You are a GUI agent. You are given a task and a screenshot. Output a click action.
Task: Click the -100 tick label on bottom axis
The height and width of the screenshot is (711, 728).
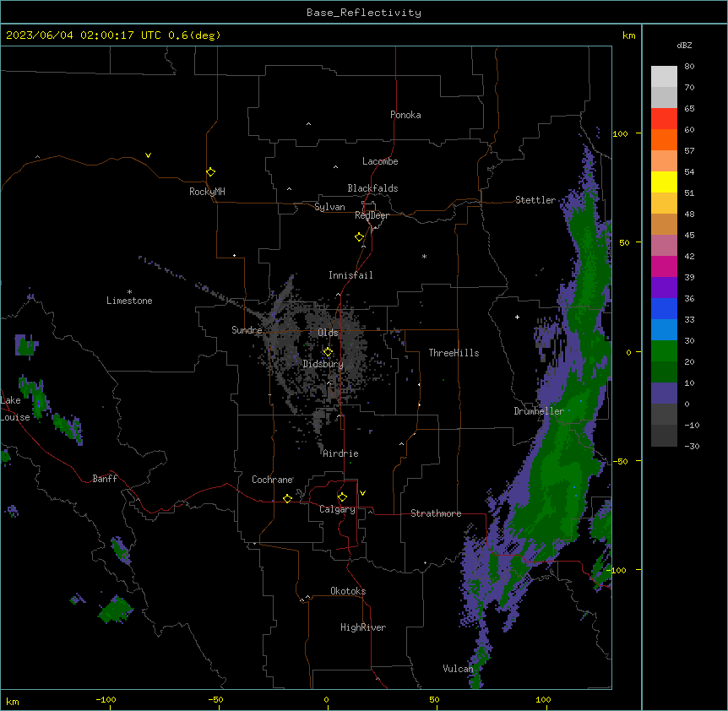106,699
